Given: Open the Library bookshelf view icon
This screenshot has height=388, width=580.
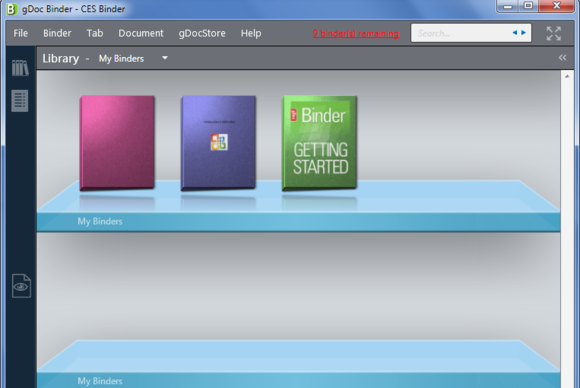Looking at the screenshot, I should click(20, 68).
